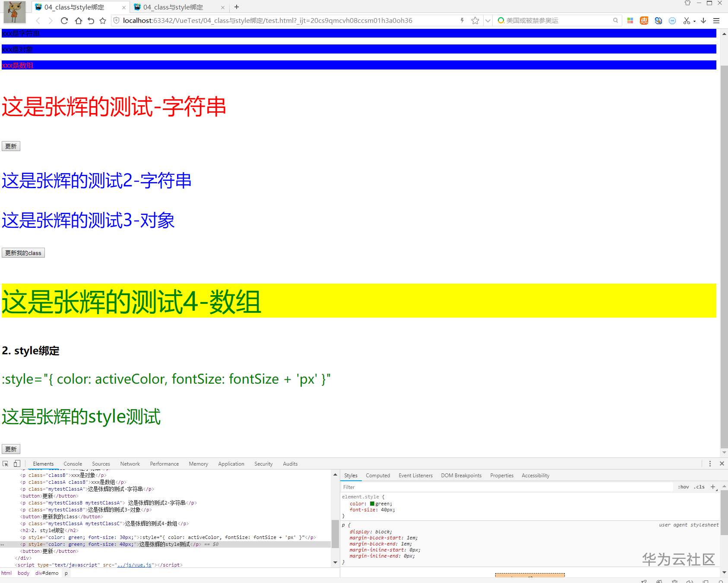This screenshot has width=728, height=583.
Task: Open the Audits tab
Action: 290,464
